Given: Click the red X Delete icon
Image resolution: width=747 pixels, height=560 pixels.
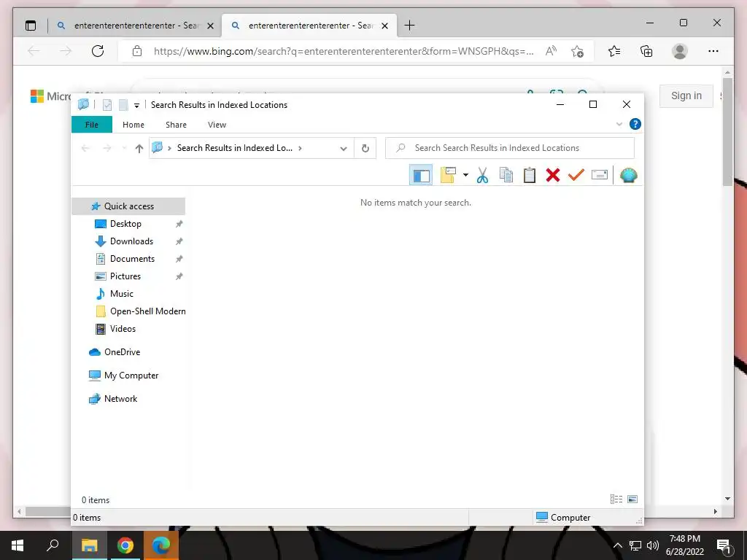Looking at the screenshot, I should (x=553, y=175).
